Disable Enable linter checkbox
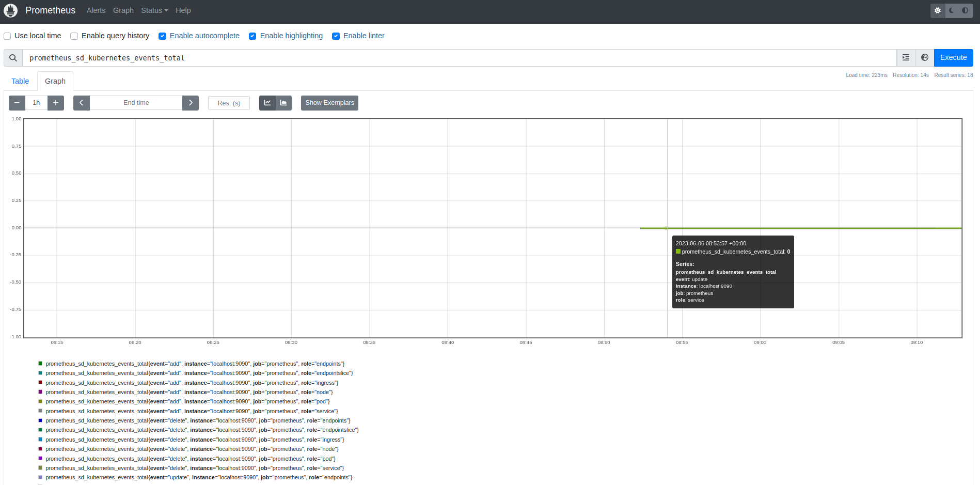980x485 pixels. click(336, 36)
